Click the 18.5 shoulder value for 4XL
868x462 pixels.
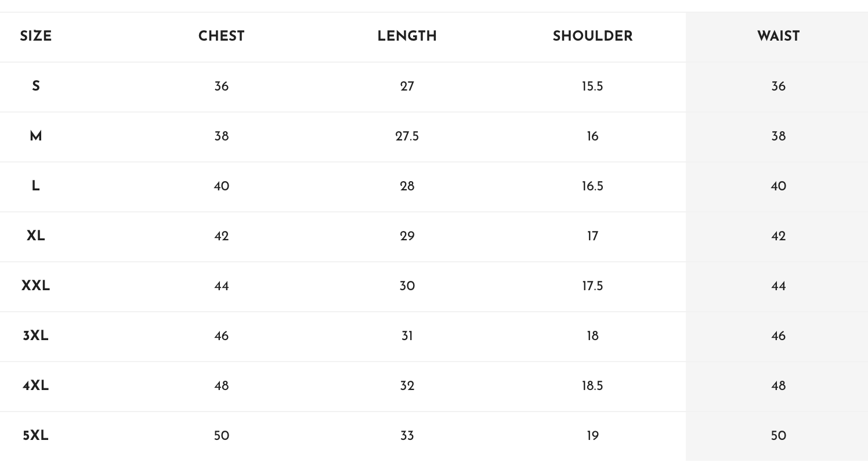592,386
